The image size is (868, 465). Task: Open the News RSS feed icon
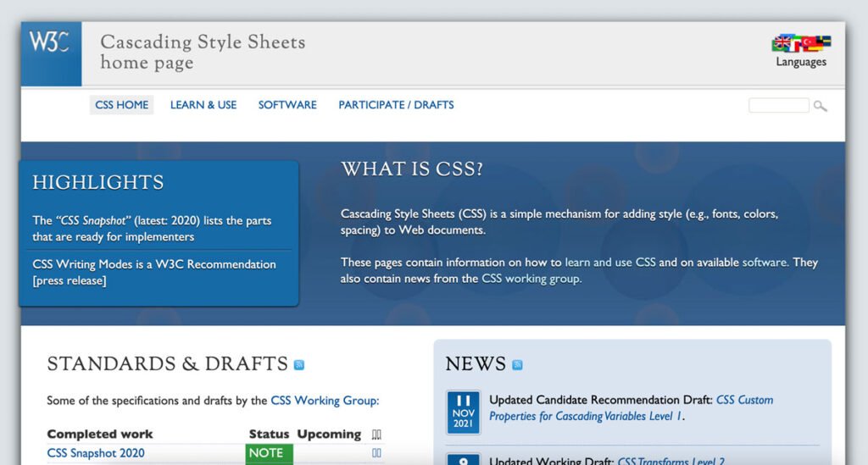(x=517, y=364)
